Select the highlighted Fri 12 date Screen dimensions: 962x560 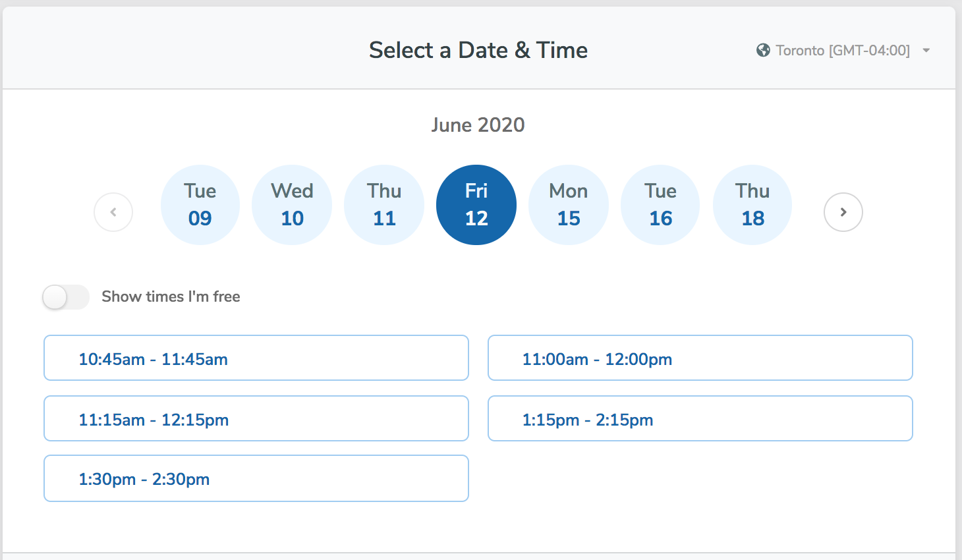point(476,205)
